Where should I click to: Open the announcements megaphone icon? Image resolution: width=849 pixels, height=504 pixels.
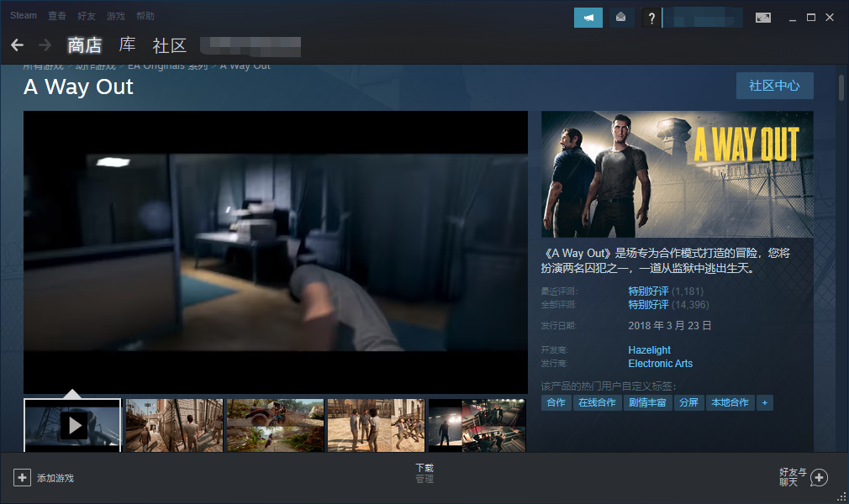[588, 18]
